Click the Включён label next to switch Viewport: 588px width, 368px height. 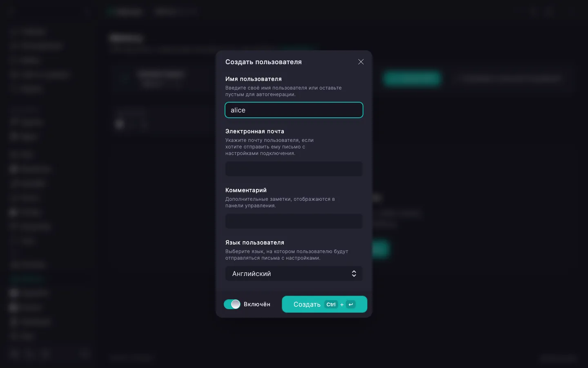pos(257,304)
